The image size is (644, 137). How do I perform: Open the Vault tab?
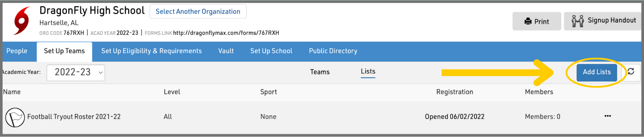[x=226, y=51]
